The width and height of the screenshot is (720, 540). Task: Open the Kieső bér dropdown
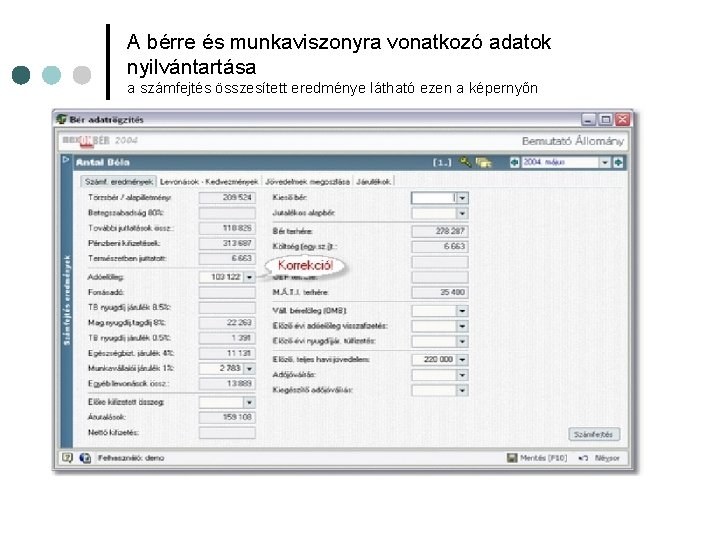click(462, 198)
